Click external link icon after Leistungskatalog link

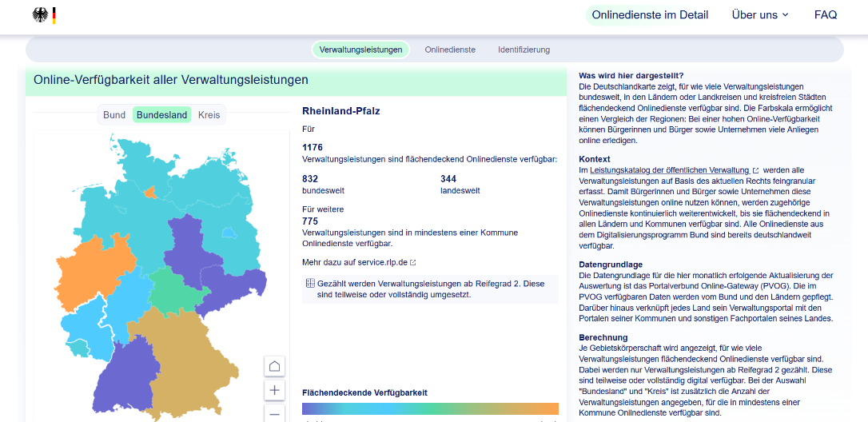click(x=756, y=170)
